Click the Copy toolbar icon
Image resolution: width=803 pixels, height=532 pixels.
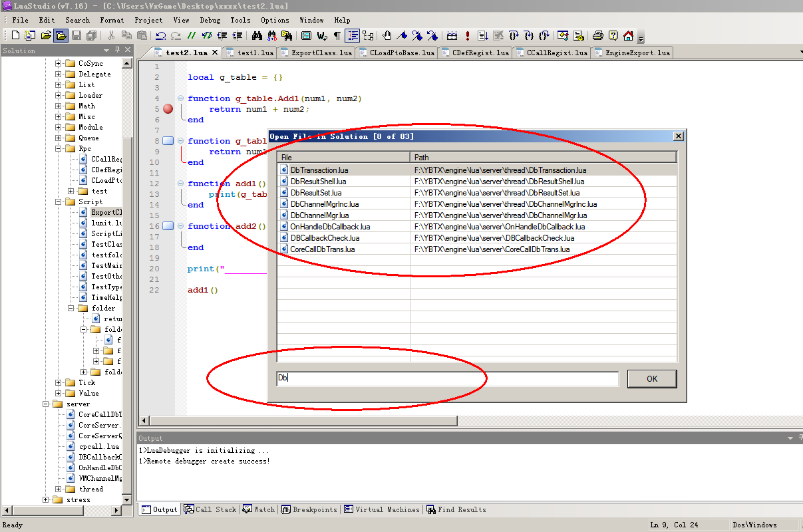[126, 35]
